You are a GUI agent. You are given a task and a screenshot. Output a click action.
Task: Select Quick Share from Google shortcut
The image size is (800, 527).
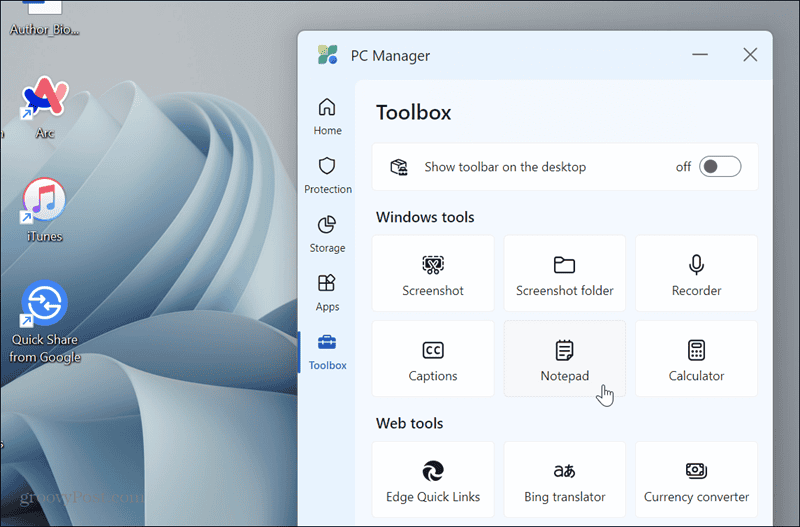click(x=44, y=321)
